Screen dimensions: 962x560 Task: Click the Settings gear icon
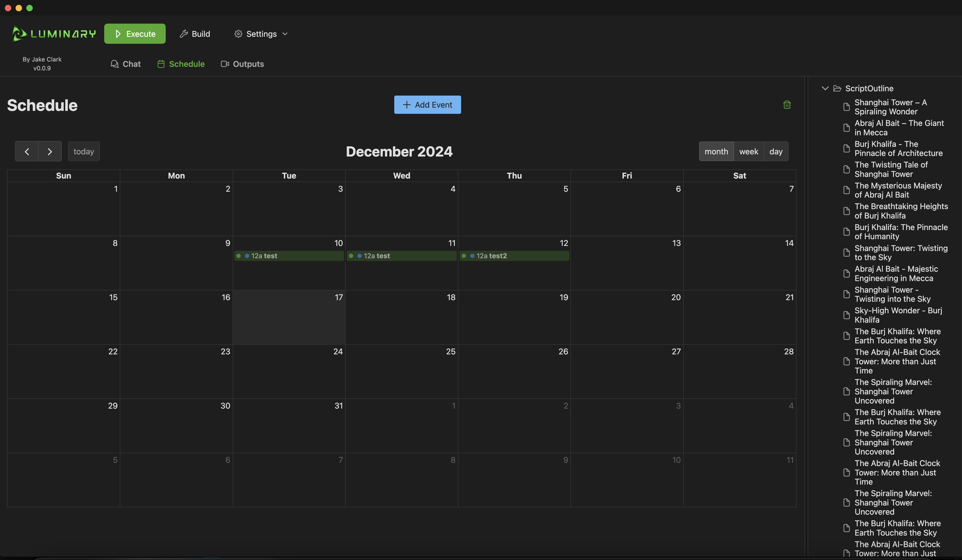(238, 34)
